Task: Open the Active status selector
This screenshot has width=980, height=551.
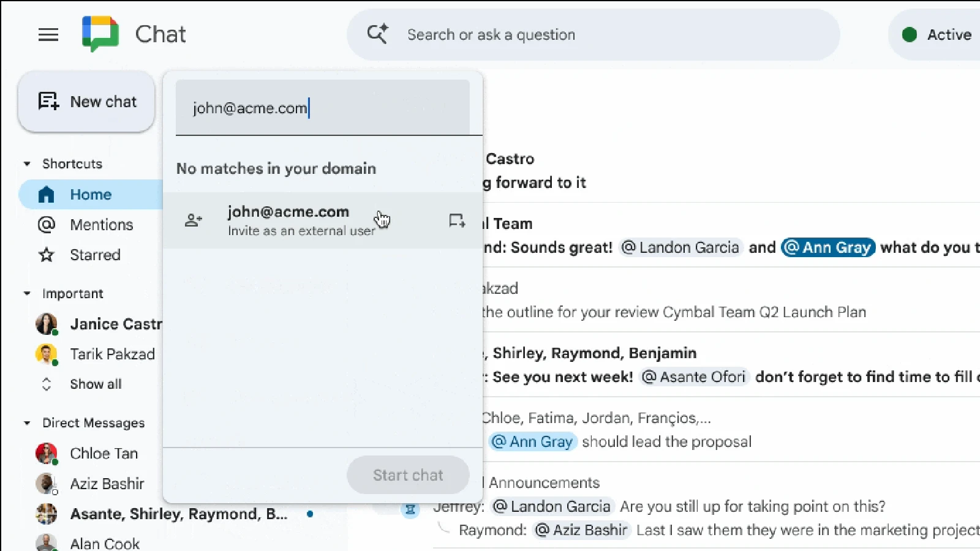Action: pyautogui.click(x=937, y=35)
